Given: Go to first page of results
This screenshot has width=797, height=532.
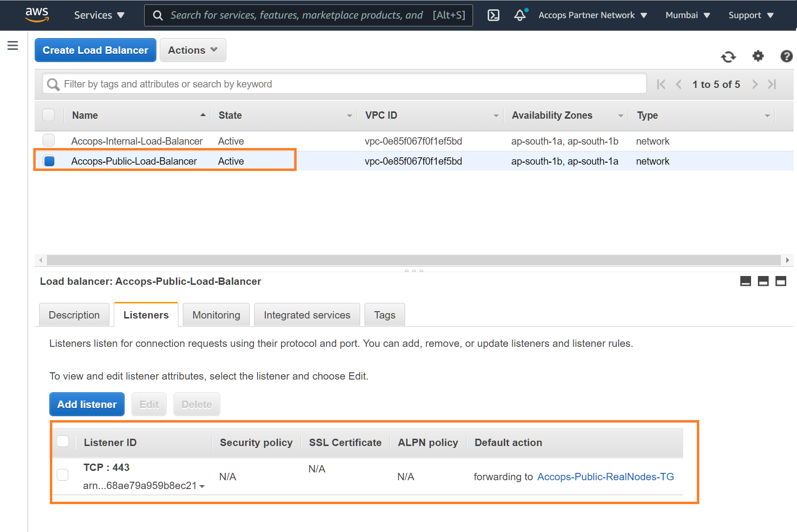Looking at the screenshot, I should [x=661, y=84].
